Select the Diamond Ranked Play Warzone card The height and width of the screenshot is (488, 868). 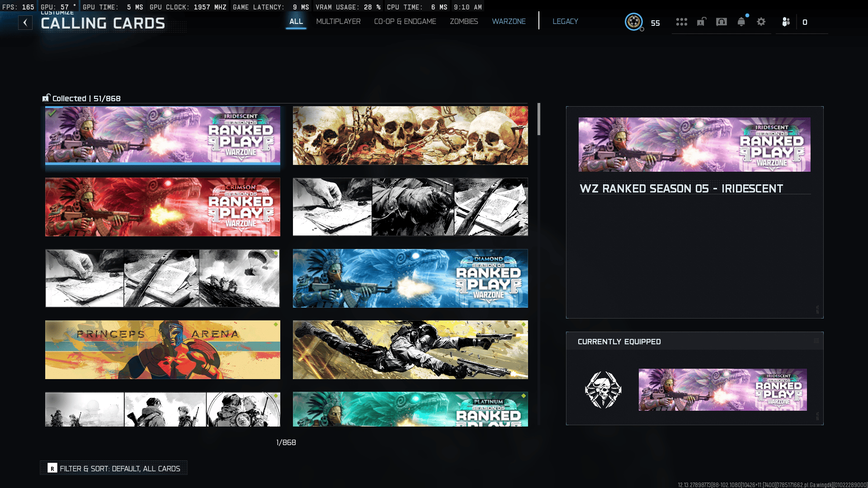pos(410,278)
